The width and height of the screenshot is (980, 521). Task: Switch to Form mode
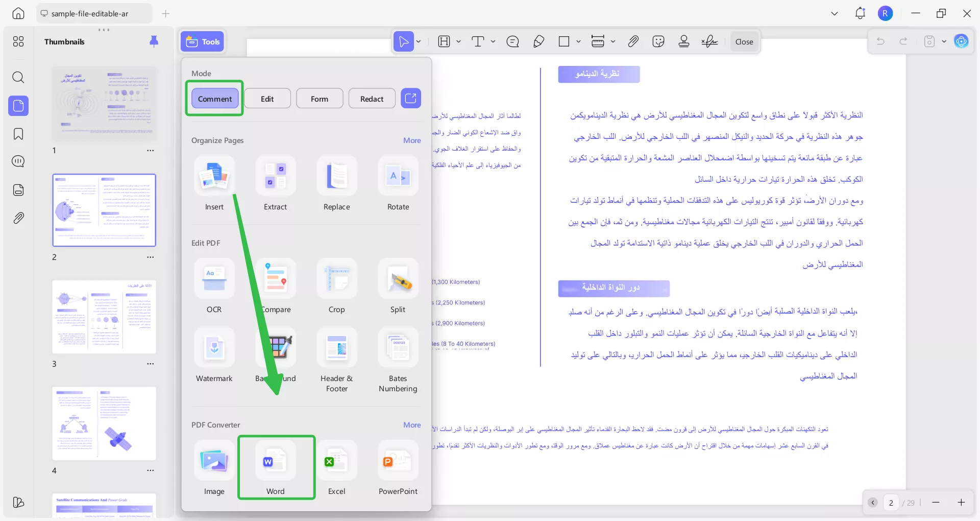click(320, 99)
